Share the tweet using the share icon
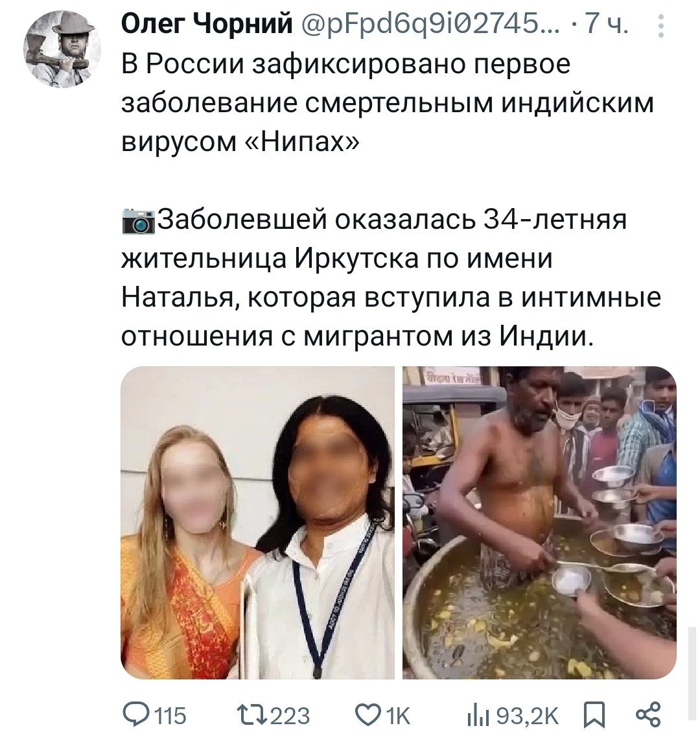This screenshot has width=700, height=741. (648, 714)
